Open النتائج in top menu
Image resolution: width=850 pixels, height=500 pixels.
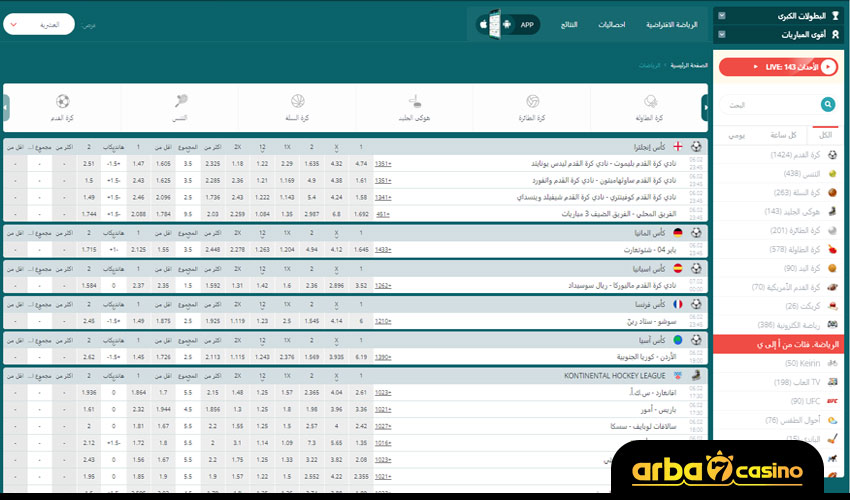(x=569, y=24)
